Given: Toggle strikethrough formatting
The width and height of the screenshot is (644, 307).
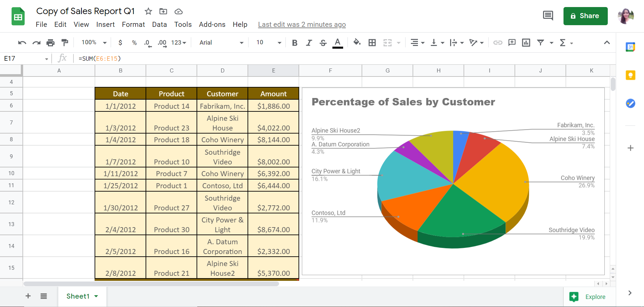Looking at the screenshot, I should (323, 43).
